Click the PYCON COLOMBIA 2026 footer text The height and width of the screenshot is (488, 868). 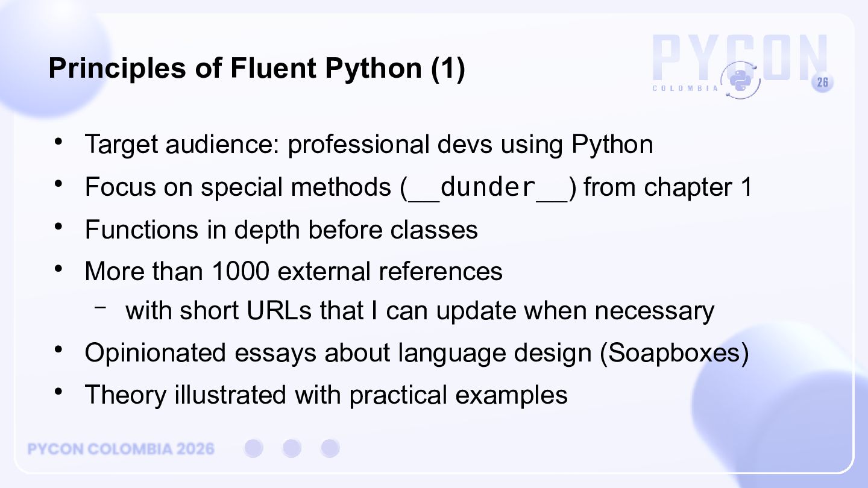(121, 449)
